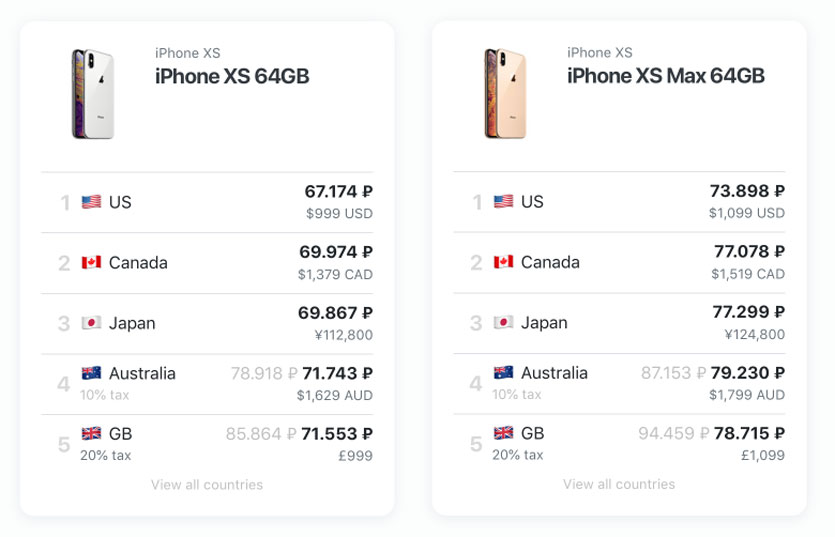Click the Canada flag in iPhone XS Max card
The width and height of the screenshot is (835, 537).
click(x=504, y=262)
